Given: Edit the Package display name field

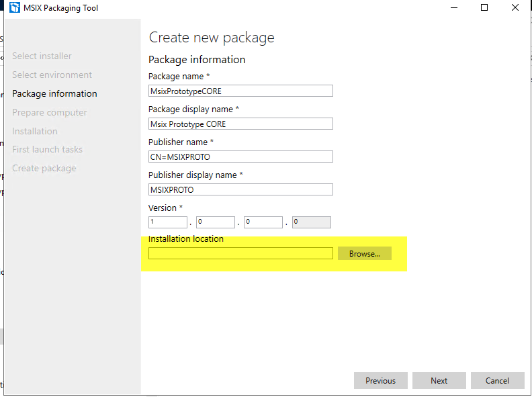Looking at the screenshot, I should [240, 124].
